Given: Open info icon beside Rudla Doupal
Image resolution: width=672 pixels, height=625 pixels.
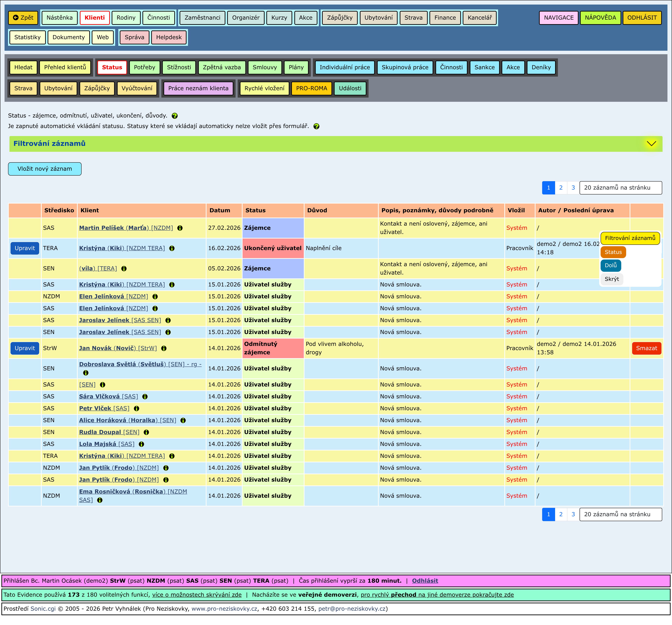Looking at the screenshot, I should tap(146, 432).
